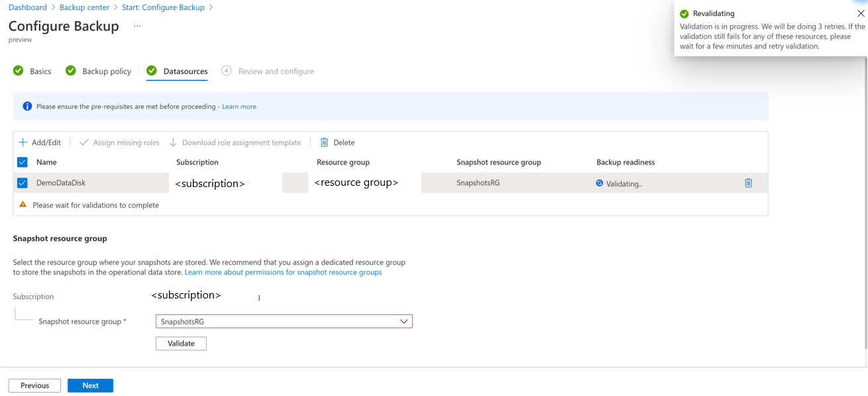Click the Delete trash icon in toolbar
This screenshot has height=396, width=868.
[x=325, y=143]
